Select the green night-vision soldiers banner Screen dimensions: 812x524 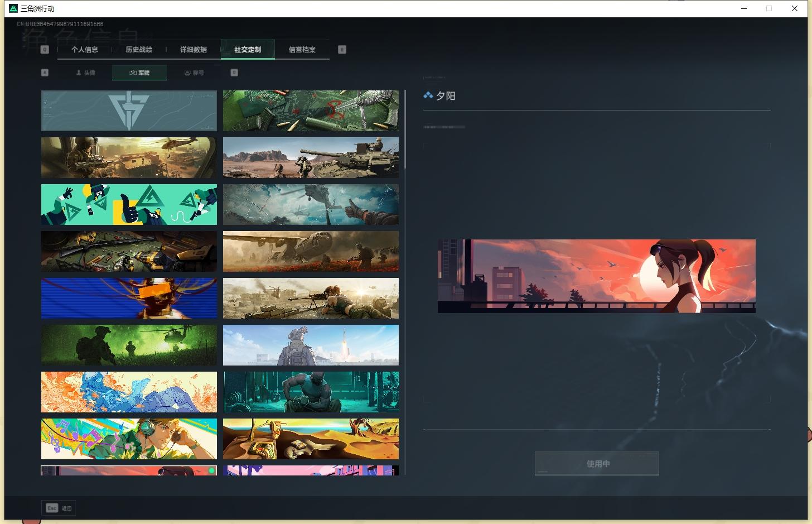(129, 345)
